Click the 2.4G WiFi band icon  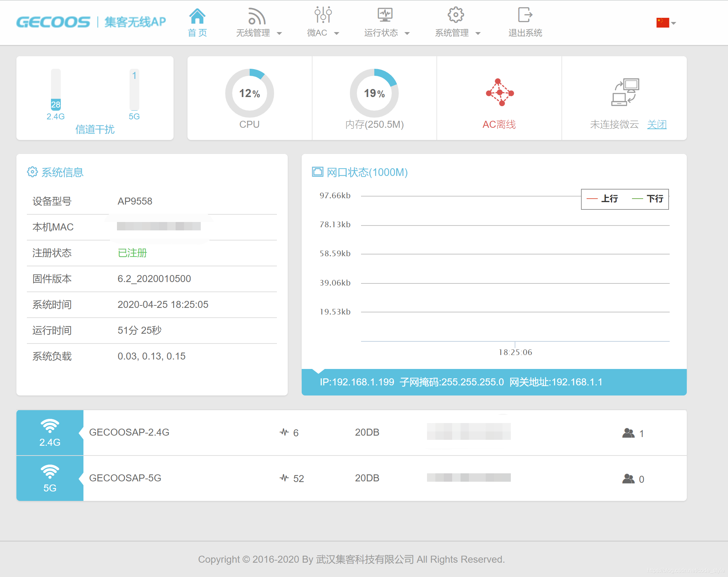(x=50, y=426)
